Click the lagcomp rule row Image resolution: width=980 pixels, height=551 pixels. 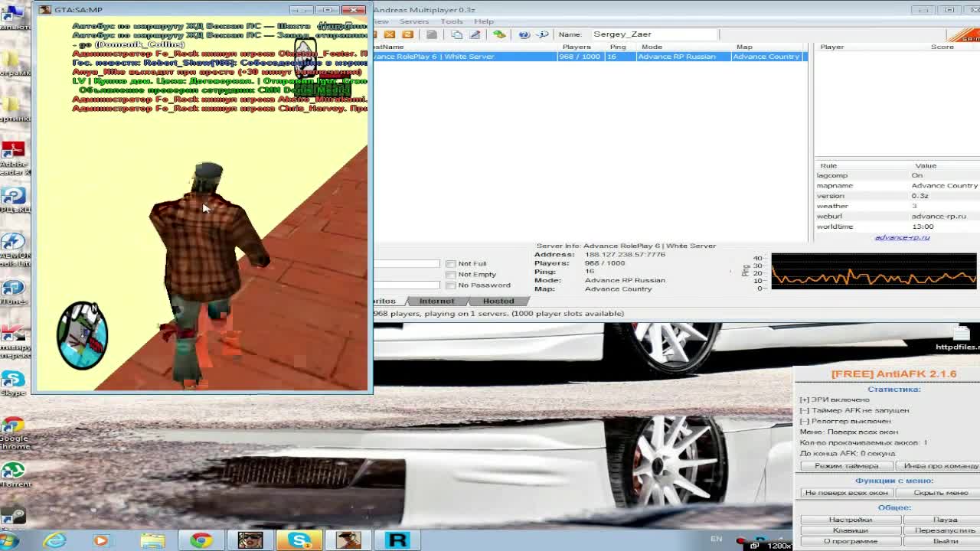tap(897, 176)
